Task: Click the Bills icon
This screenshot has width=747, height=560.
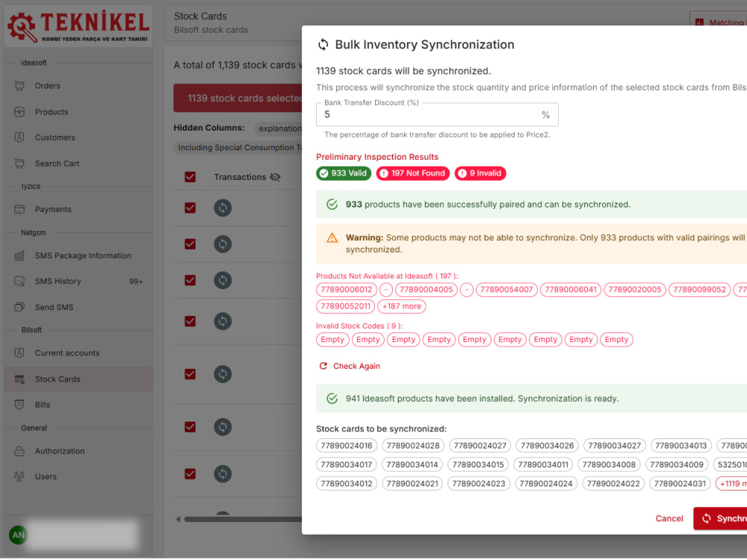Action: (19, 404)
